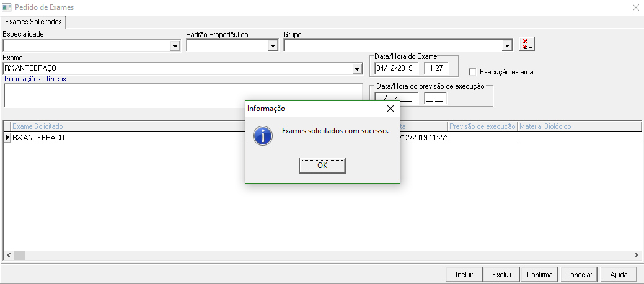Click the horizontal scrollbar thumb
644x284 pixels.
19,255
